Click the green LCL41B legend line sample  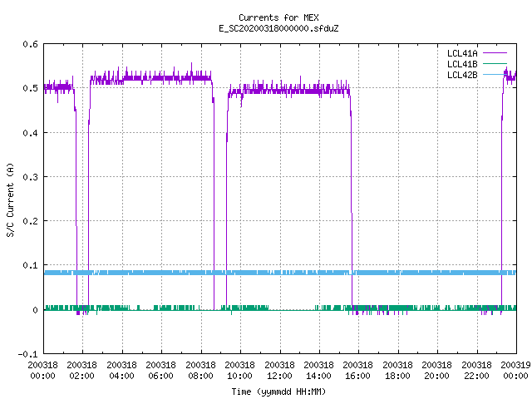click(x=495, y=63)
